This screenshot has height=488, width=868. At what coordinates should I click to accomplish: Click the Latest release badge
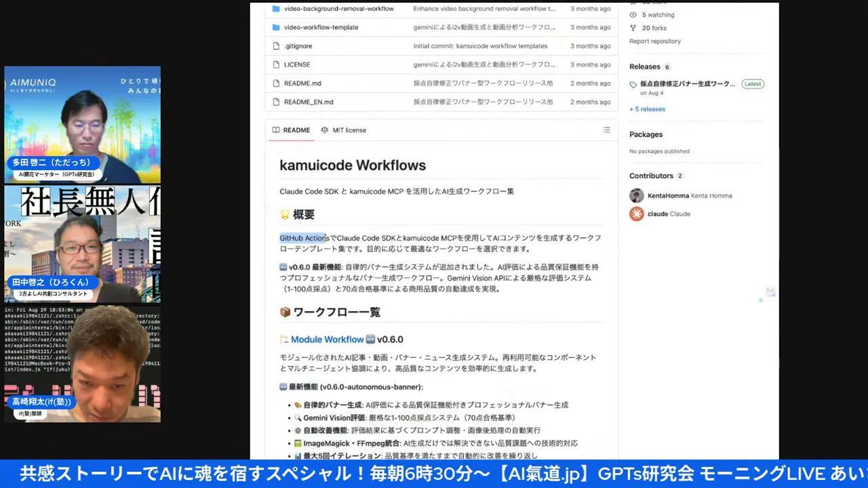[x=752, y=84]
